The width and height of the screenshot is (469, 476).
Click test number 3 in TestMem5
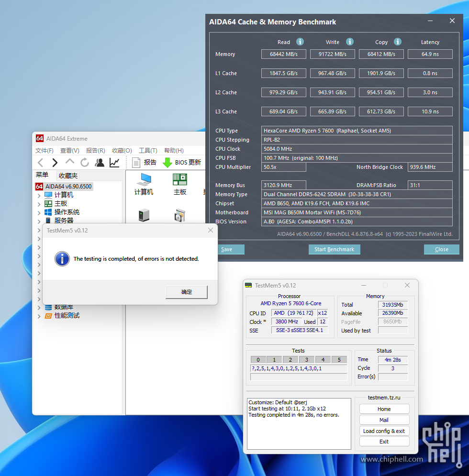coord(307,360)
